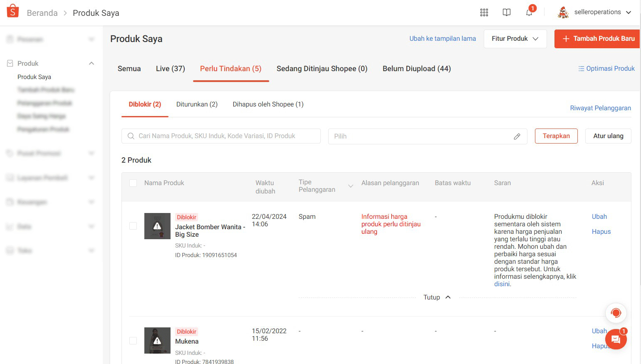Tick the select-all checkbox in table header
The width and height of the screenshot is (641, 364).
133,183
